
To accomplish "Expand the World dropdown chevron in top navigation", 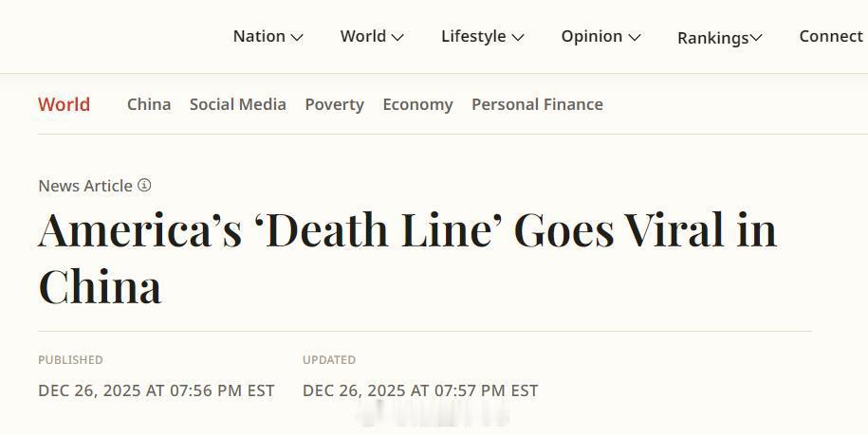I will (397, 38).
